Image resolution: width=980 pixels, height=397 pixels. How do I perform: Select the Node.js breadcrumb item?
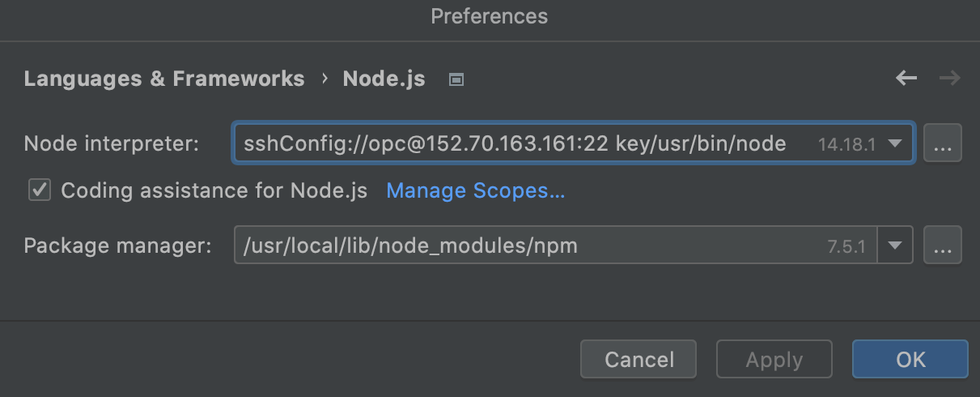[x=384, y=79]
